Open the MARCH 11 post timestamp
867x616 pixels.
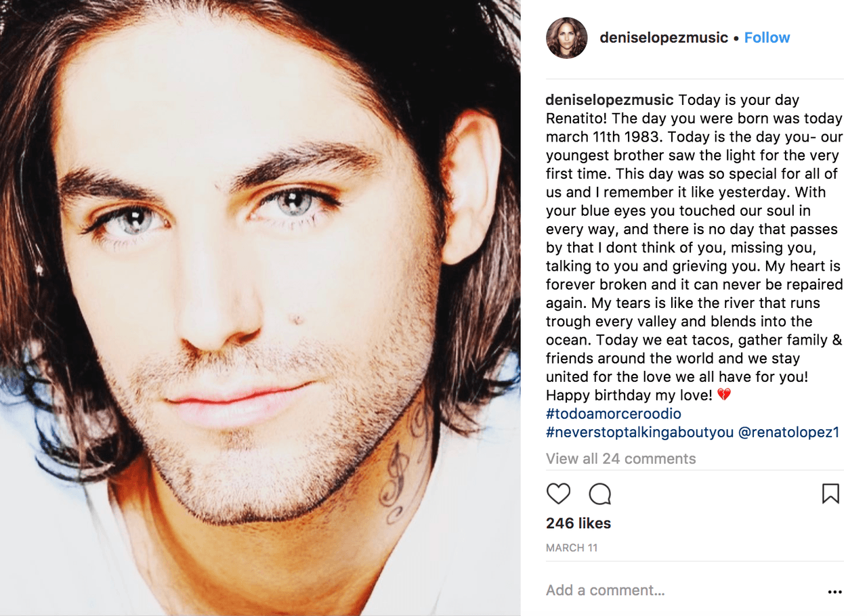coord(572,548)
